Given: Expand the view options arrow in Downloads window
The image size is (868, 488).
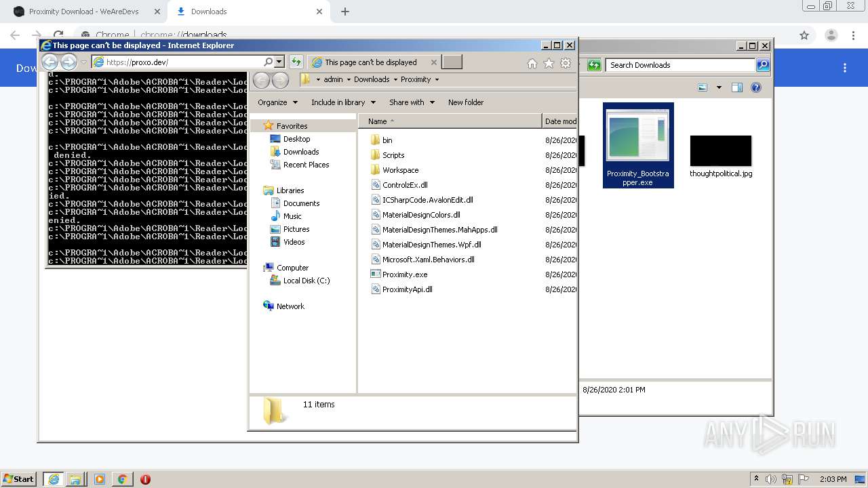Looking at the screenshot, I should coord(719,87).
